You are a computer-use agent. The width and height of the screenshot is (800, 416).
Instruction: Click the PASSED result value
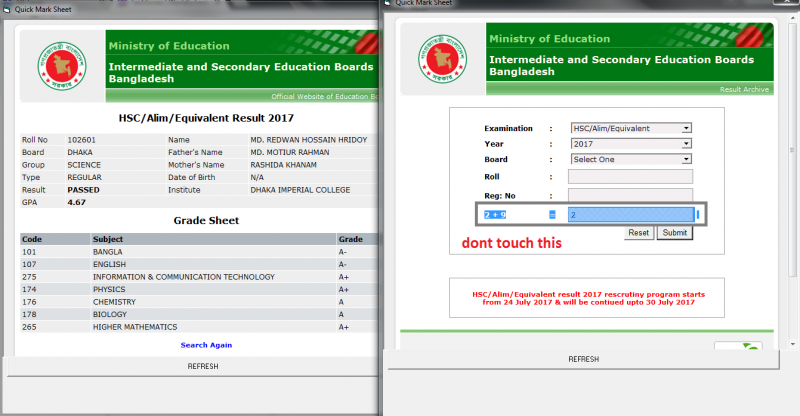pyautogui.click(x=83, y=190)
